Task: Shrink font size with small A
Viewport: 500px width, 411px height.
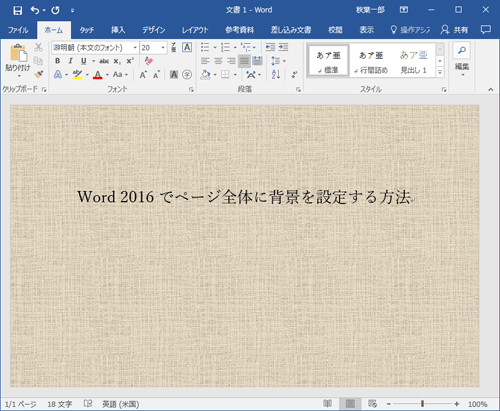Action: 156,75
